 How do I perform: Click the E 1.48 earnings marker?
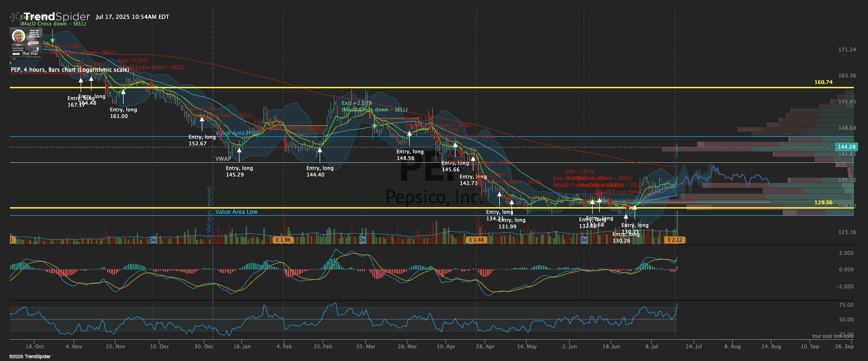[x=476, y=240]
